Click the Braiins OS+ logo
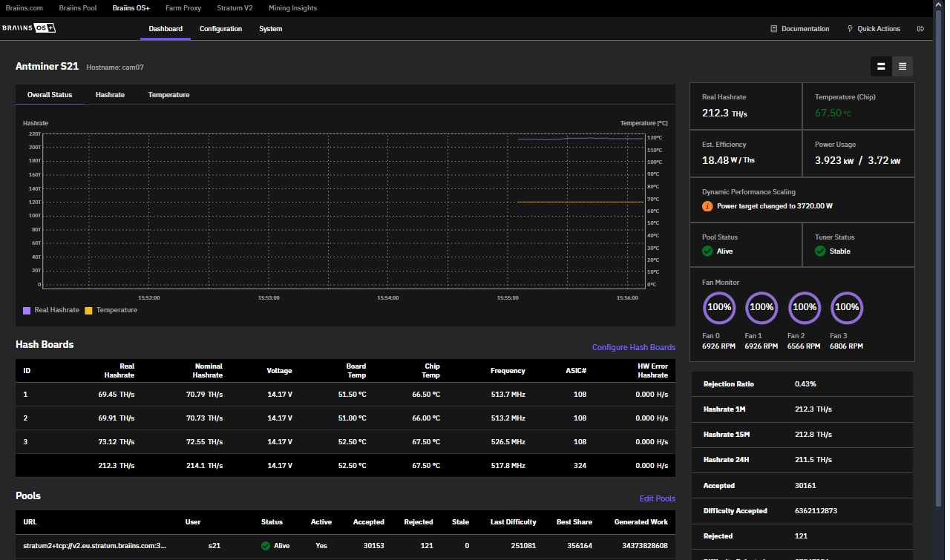The width and height of the screenshot is (950, 560). click(29, 28)
